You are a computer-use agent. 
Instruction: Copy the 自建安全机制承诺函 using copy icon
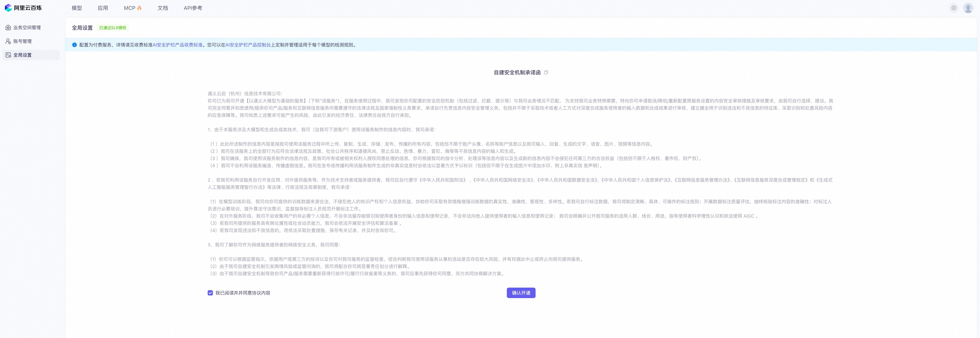coord(546,72)
